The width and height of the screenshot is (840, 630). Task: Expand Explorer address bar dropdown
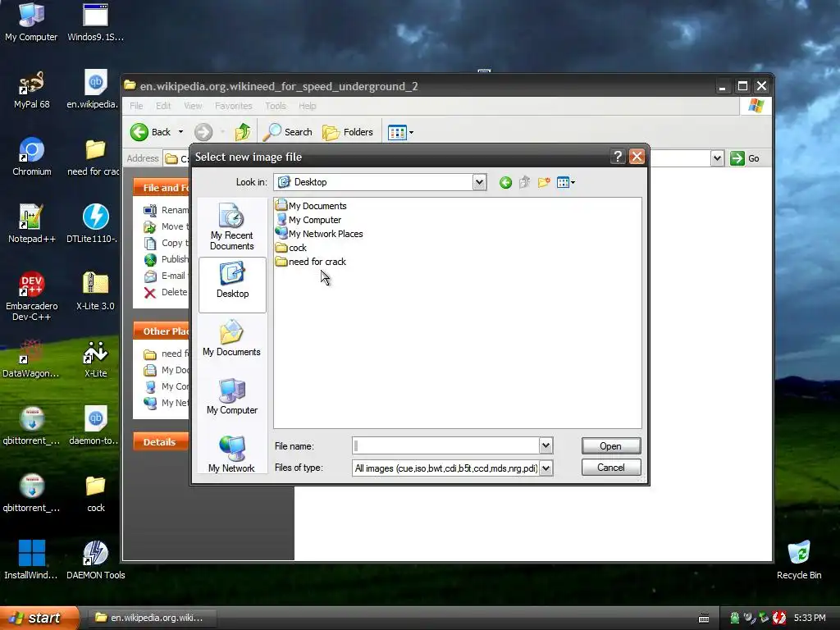pyautogui.click(x=717, y=158)
